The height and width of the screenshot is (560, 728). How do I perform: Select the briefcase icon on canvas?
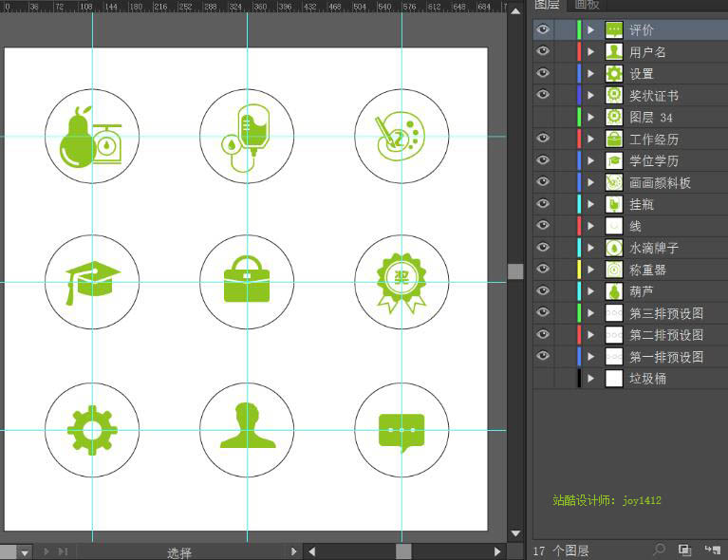247,279
